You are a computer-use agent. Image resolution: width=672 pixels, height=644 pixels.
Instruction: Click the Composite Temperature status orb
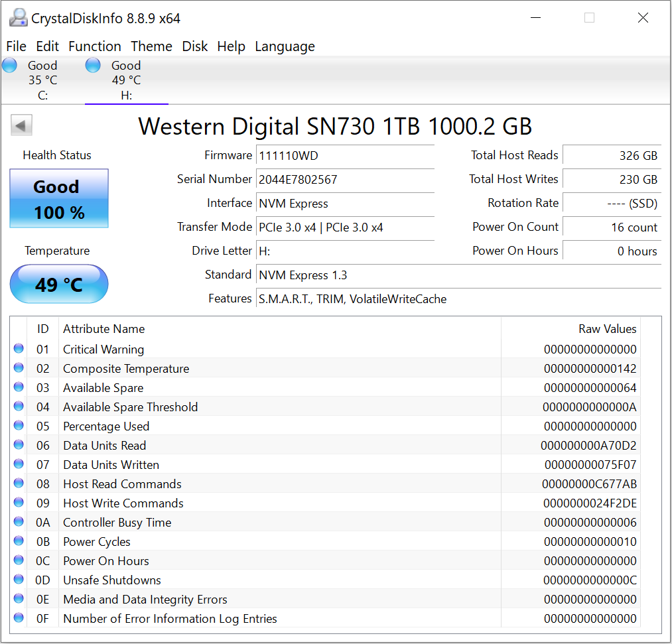click(19, 368)
